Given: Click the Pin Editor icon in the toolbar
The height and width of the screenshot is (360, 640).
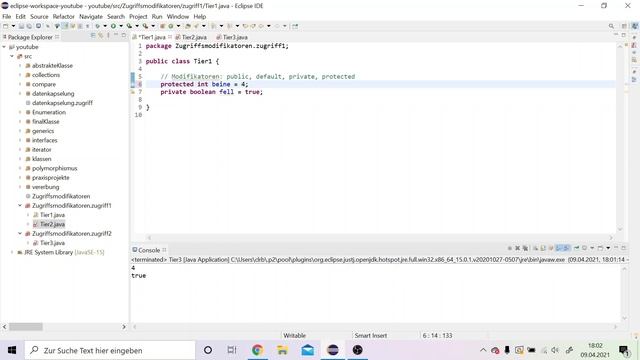Looking at the screenshot, I should tap(295, 26).
